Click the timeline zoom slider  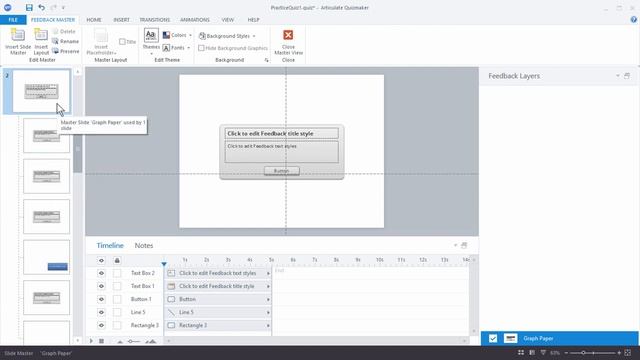pos(134,341)
